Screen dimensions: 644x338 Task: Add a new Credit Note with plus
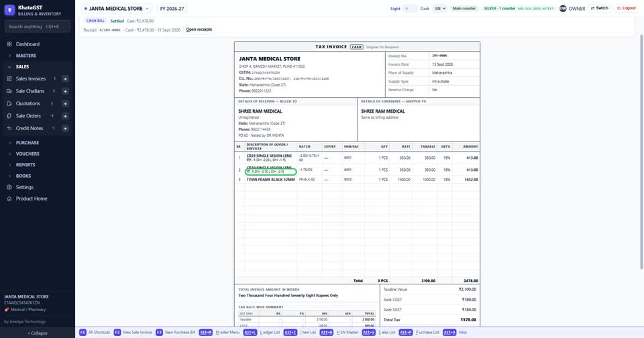[65, 129]
